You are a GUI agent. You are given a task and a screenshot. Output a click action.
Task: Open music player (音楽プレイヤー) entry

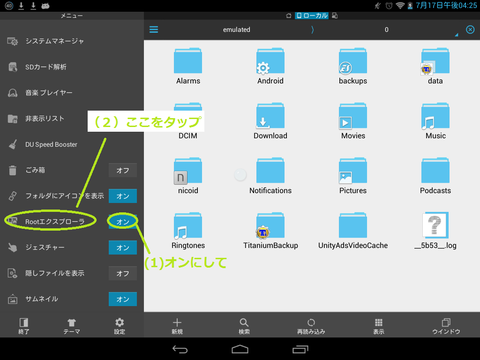(72, 93)
